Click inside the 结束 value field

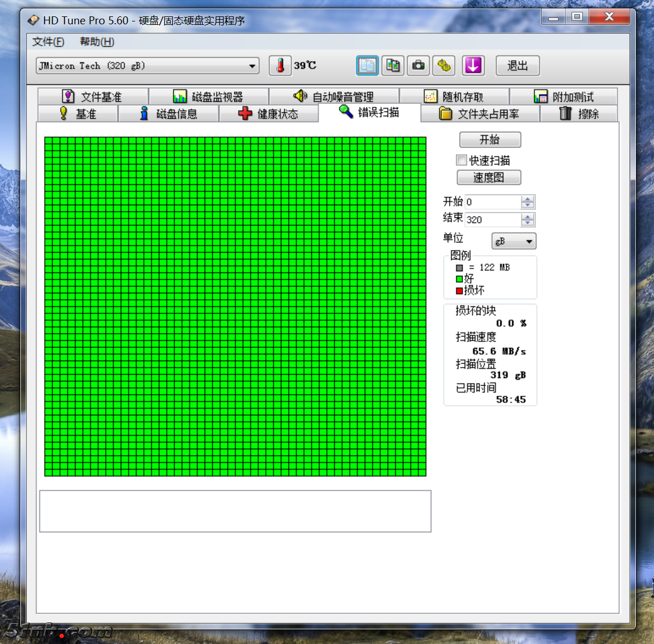pyautogui.click(x=491, y=220)
